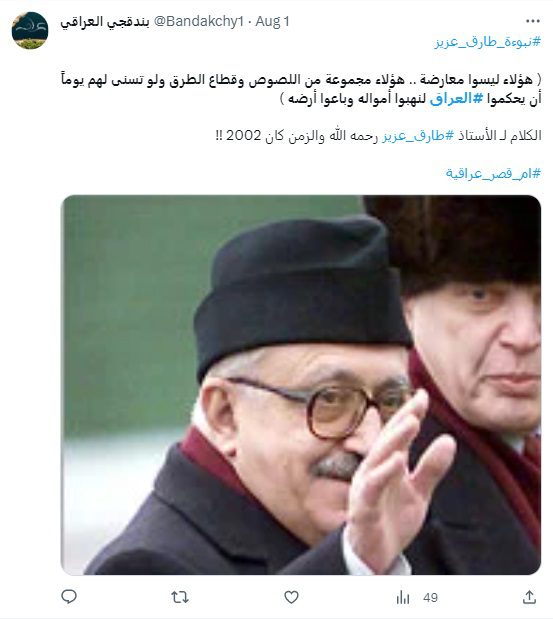Image resolution: width=553 pixels, height=619 pixels.
Task: Click the Bandakchy1 profile avatar
Action: coord(30,30)
